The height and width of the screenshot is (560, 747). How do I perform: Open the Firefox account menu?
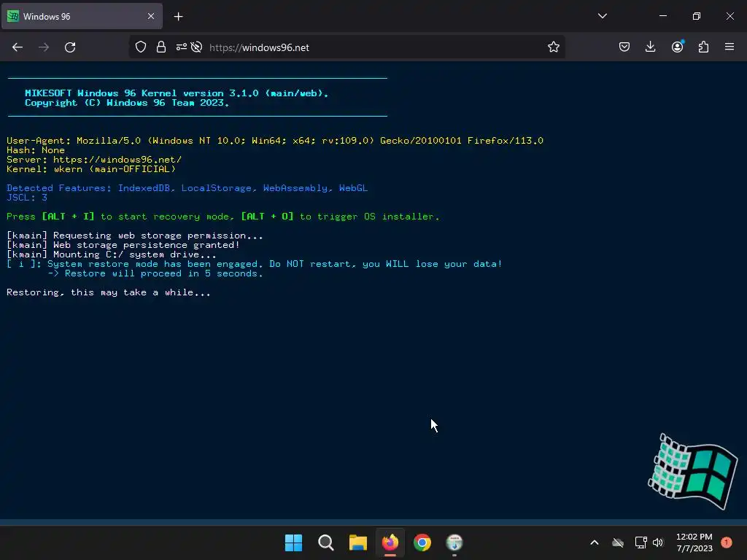click(678, 47)
